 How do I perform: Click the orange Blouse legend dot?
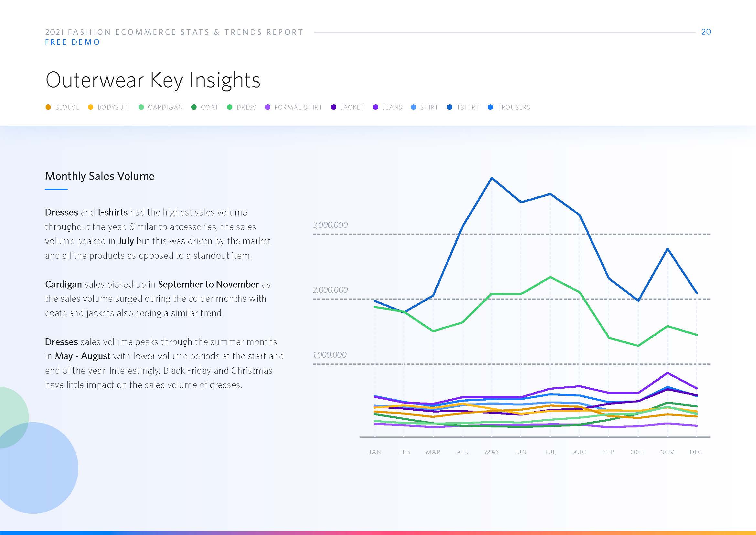click(x=48, y=107)
